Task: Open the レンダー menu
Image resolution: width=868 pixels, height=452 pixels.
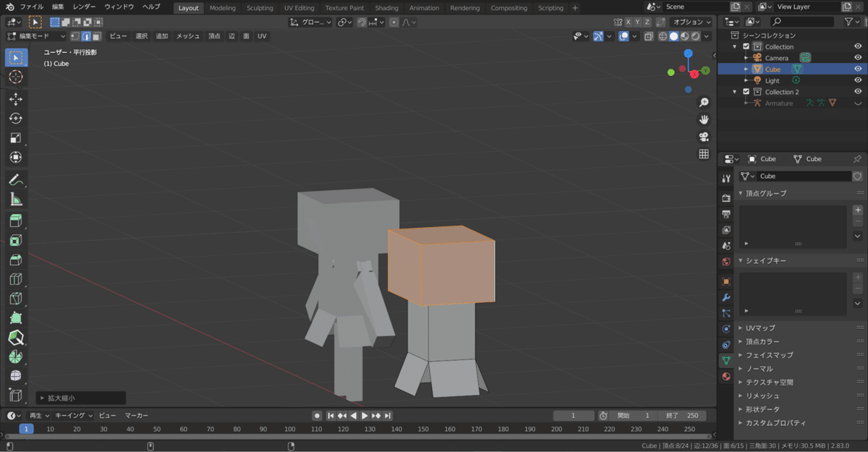Action: pyautogui.click(x=84, y=7)
